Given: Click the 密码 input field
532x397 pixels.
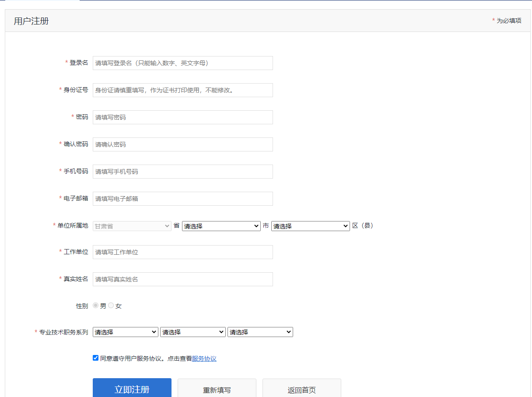Looking at the screenshot, I should [182, 117].
